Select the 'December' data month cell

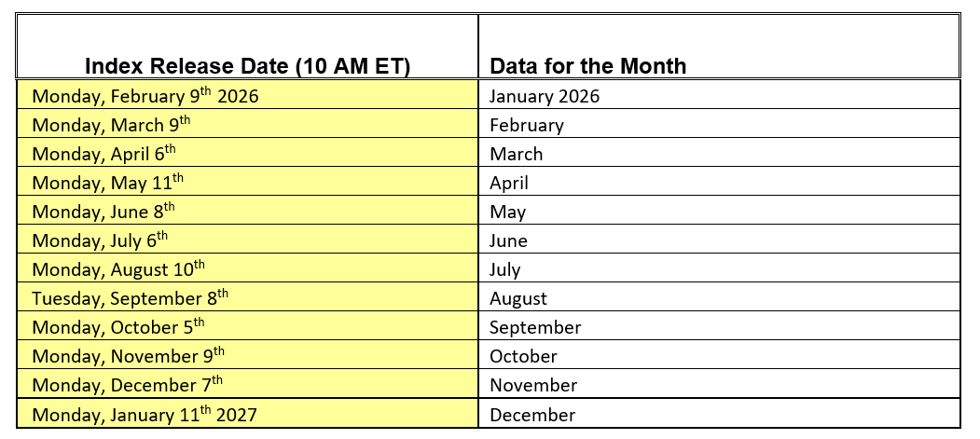tap(532, 415)
